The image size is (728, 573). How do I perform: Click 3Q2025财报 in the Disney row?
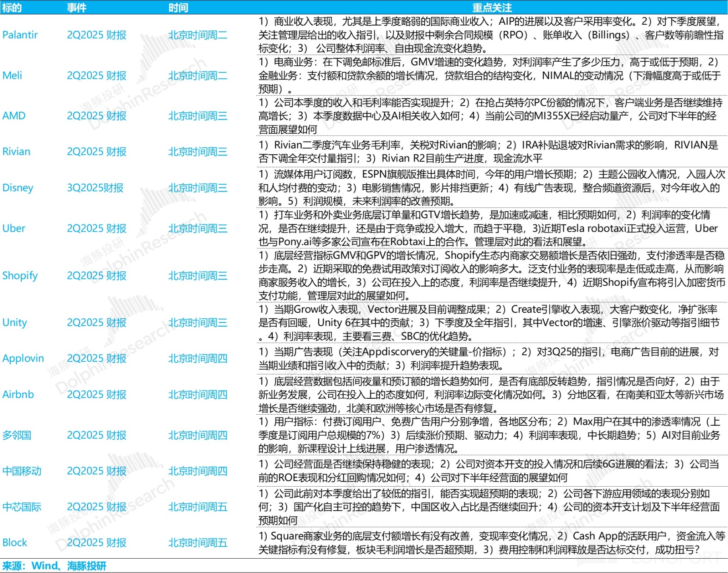pos(95,188)
